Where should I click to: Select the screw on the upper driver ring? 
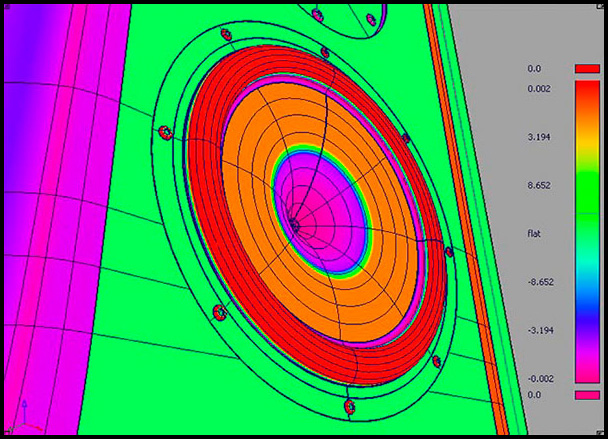coord(318,14)
